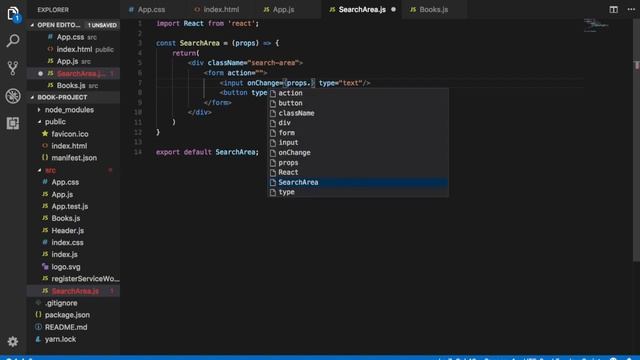The image size is (640, 360).
Task: Open index.html in Open Editors list
Action: (74, 49)
